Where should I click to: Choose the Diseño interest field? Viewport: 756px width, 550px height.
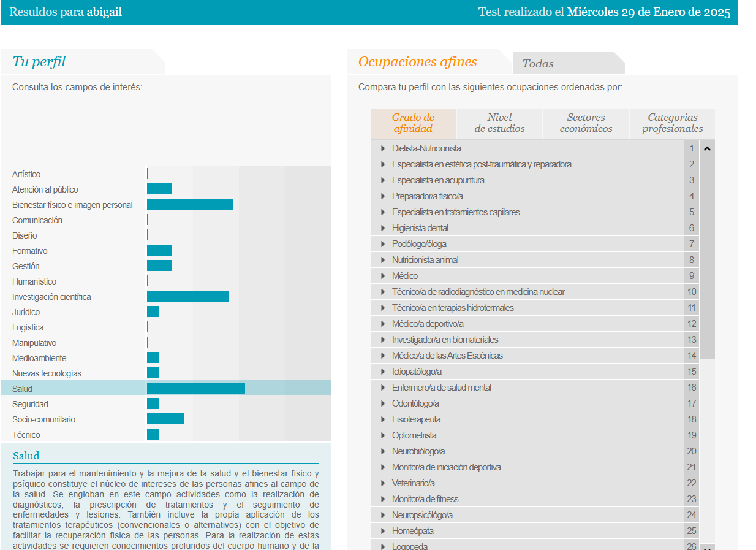tap(25, 235)
